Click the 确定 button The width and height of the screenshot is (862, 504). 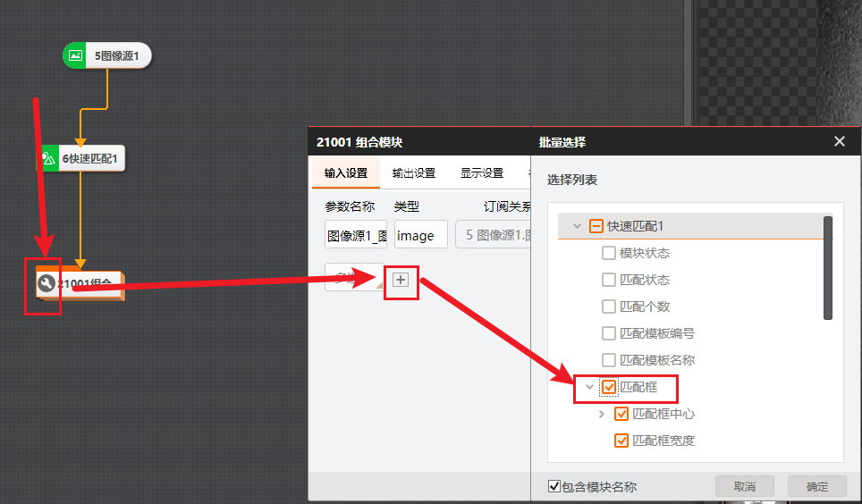tap(816, 487)
